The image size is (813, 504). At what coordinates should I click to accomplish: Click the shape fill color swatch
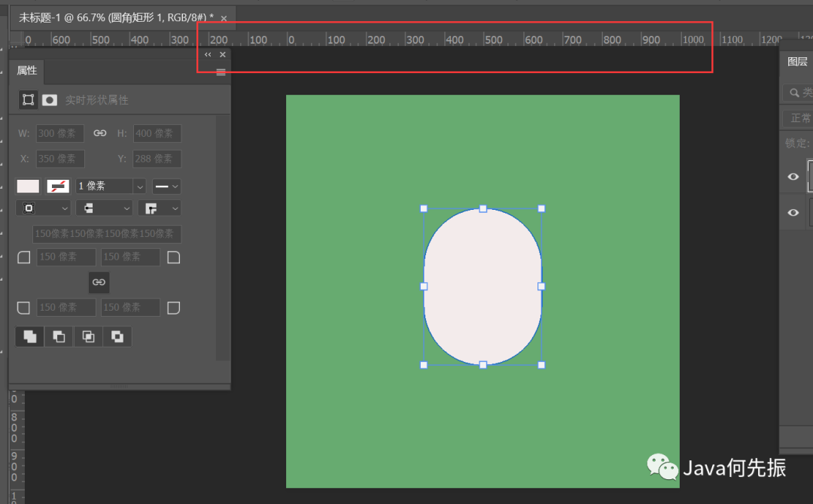pyautogui.click(x=28, y=186)
